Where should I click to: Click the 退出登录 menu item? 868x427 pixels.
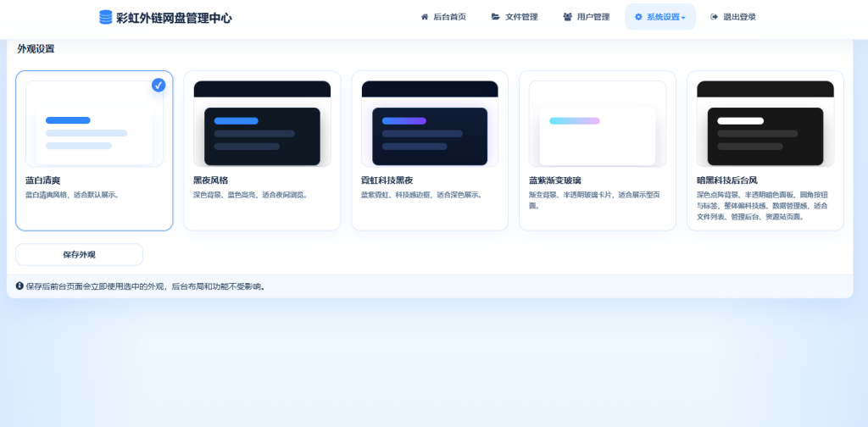pos(733,17)
